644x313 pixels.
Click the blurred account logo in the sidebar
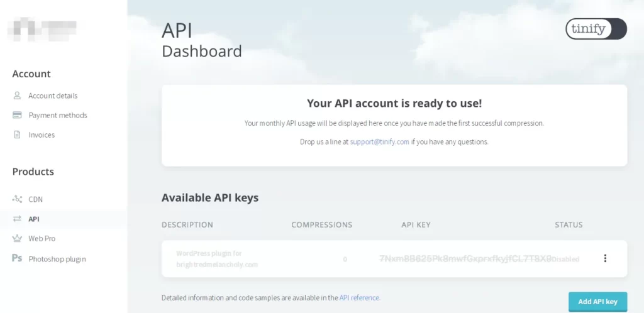[42, 29]
